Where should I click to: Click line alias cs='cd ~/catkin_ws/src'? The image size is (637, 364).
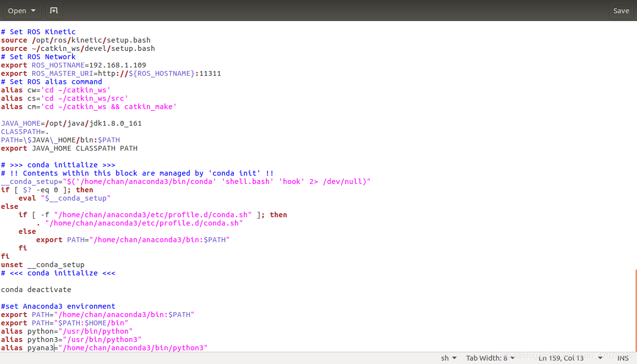pos(65,98)
